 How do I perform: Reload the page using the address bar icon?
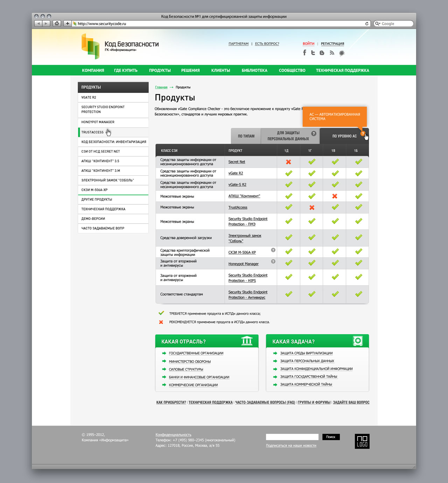[x=367, y=23]
